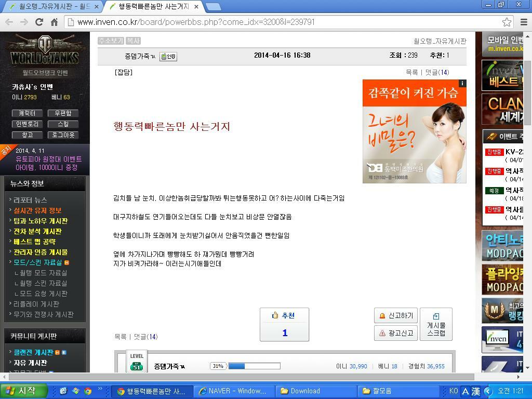Open the Chrome menu hamburger icon
Image resolution: width=532 pixels, height=399 pixels.
tap(524, 22)
